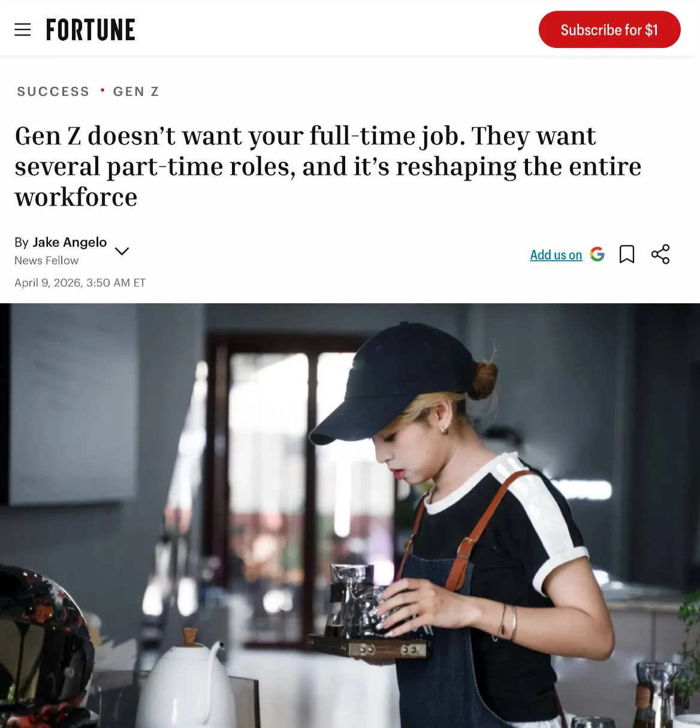Click the Gen Z full-time job headline

[x=328, y=166]
